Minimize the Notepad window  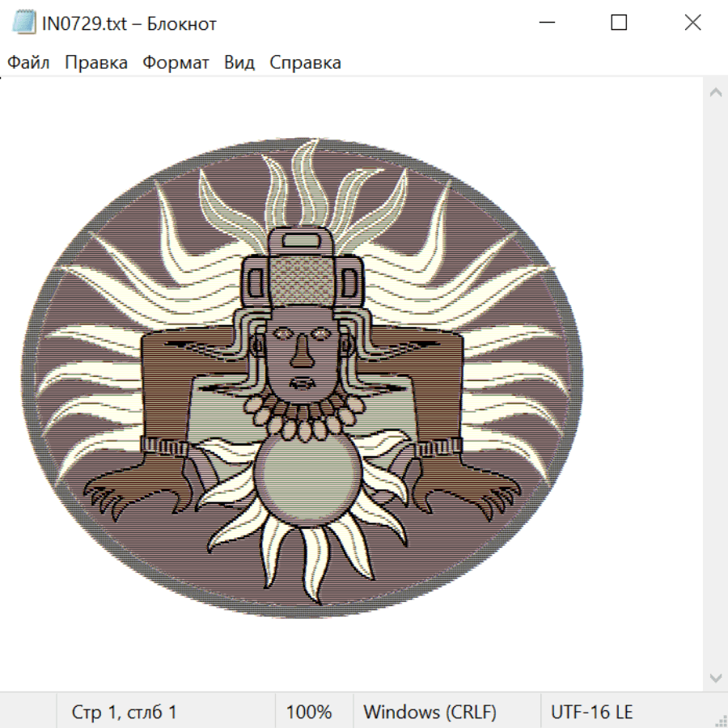click(x=546, y=23)
